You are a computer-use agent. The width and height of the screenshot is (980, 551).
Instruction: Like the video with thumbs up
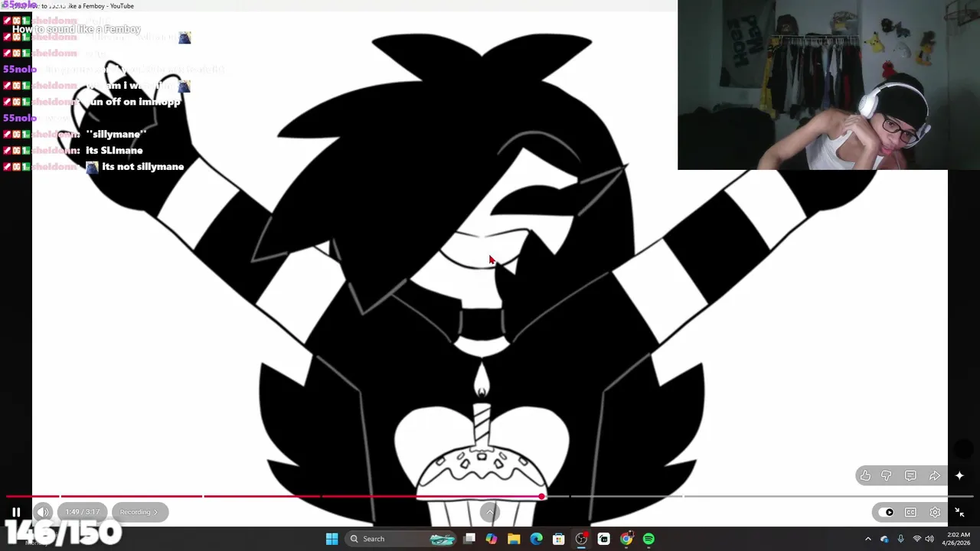coord(865,476)
